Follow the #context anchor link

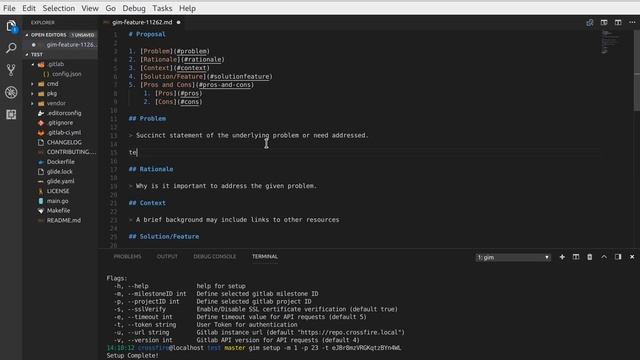coord(192,68)
